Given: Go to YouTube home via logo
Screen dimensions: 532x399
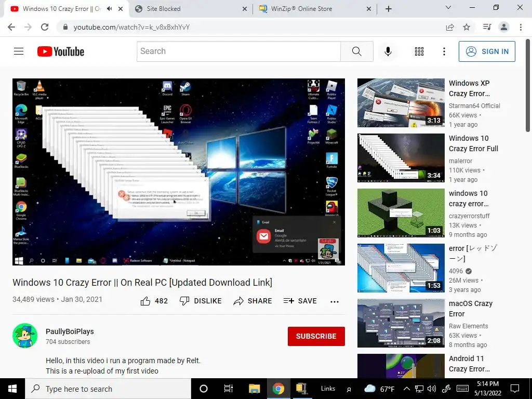Looking at the screenshot, I should coord(61,51).
